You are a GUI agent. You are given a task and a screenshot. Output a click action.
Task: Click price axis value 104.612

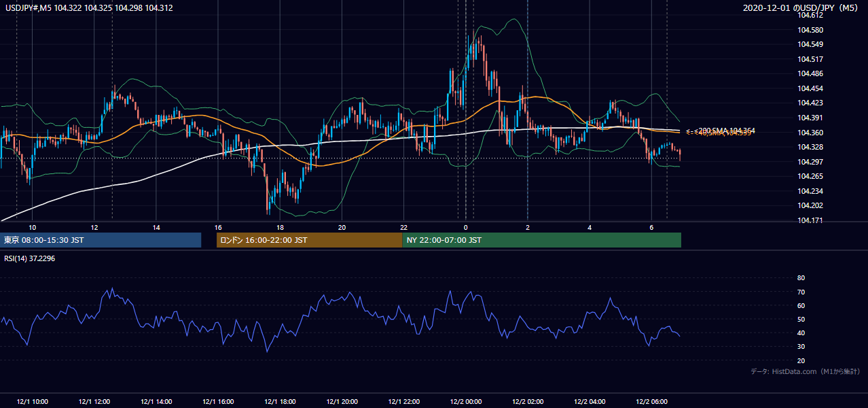tap(810, 16)
